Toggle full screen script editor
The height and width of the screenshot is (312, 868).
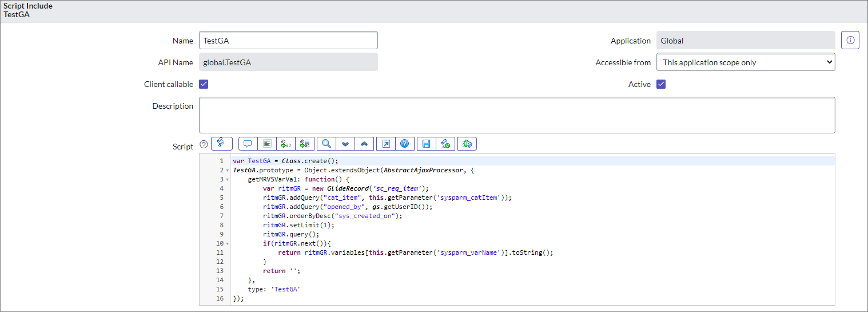(x=386, y=144)
